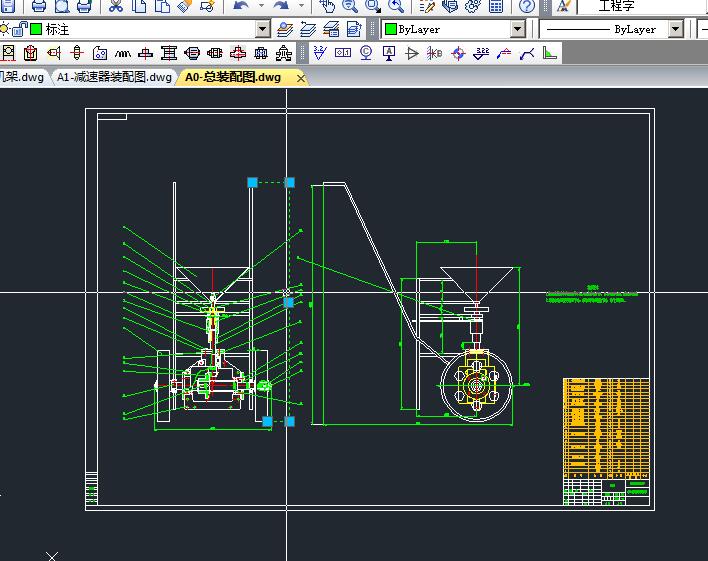
Task: Expand the ByLayer color dropdown
Action: coord(518,29)
